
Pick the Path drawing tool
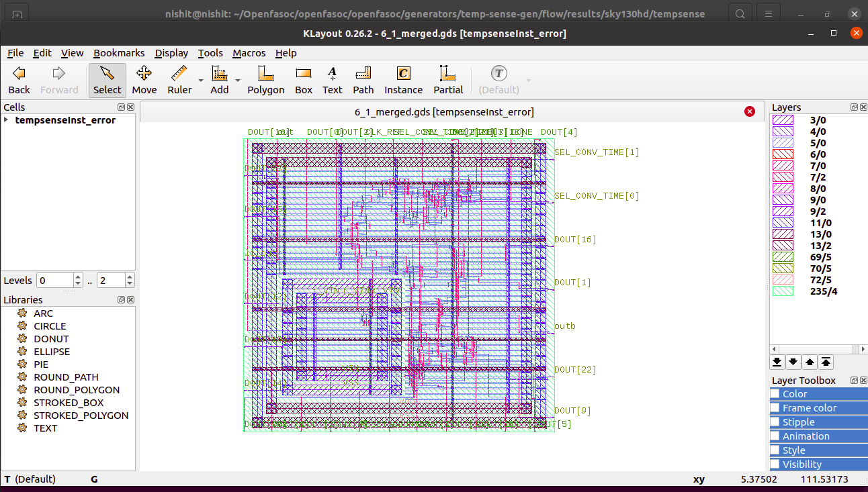click(363, 80)
